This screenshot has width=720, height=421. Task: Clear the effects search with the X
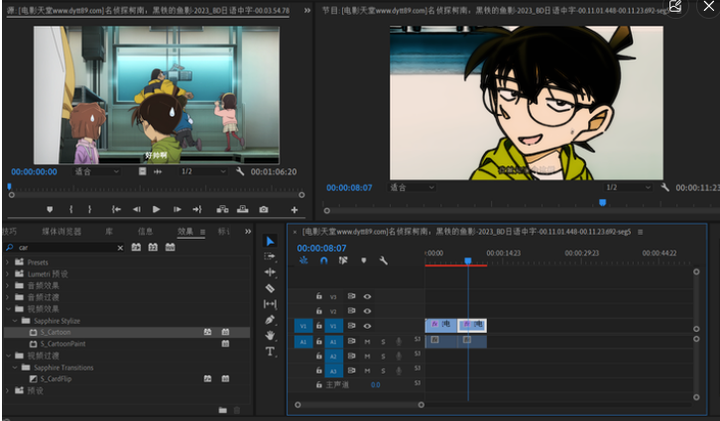tap(120, 248)
